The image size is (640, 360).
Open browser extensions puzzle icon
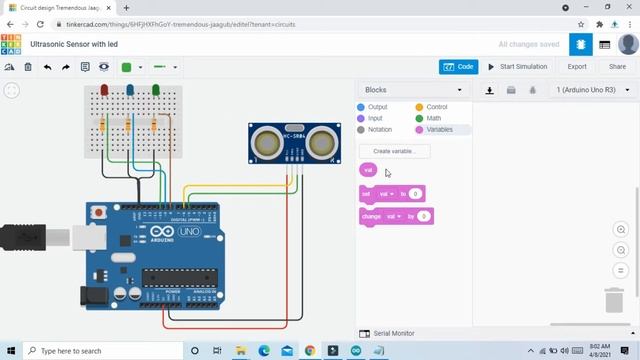click(600, 24)
